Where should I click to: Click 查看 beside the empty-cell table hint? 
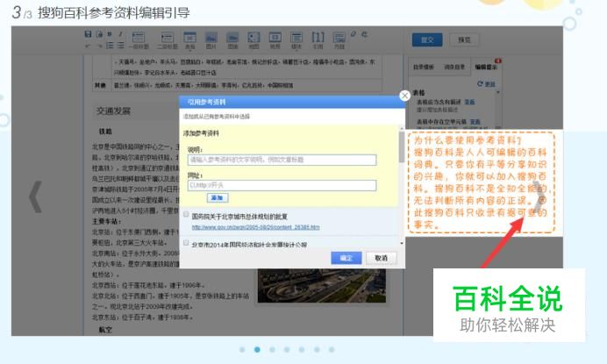tap(475, 122)
